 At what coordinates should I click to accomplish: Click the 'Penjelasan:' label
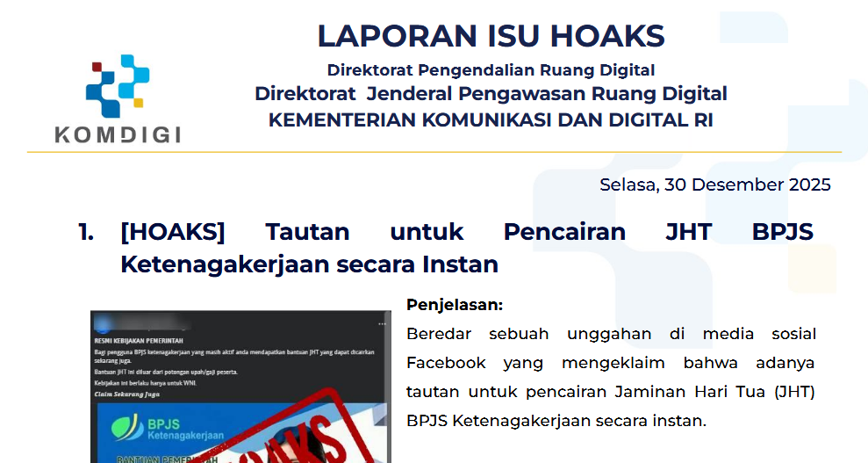455,305
